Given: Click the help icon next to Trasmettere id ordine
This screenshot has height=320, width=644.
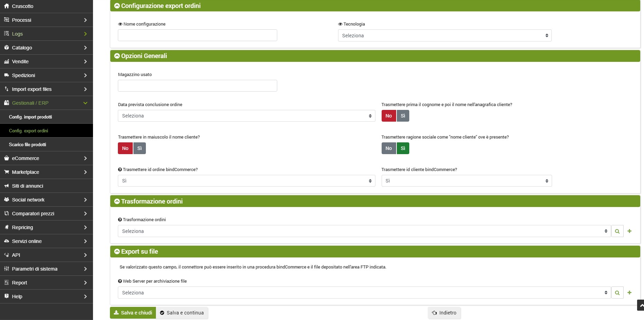Looking at the screenshot, I should point(120,170).
